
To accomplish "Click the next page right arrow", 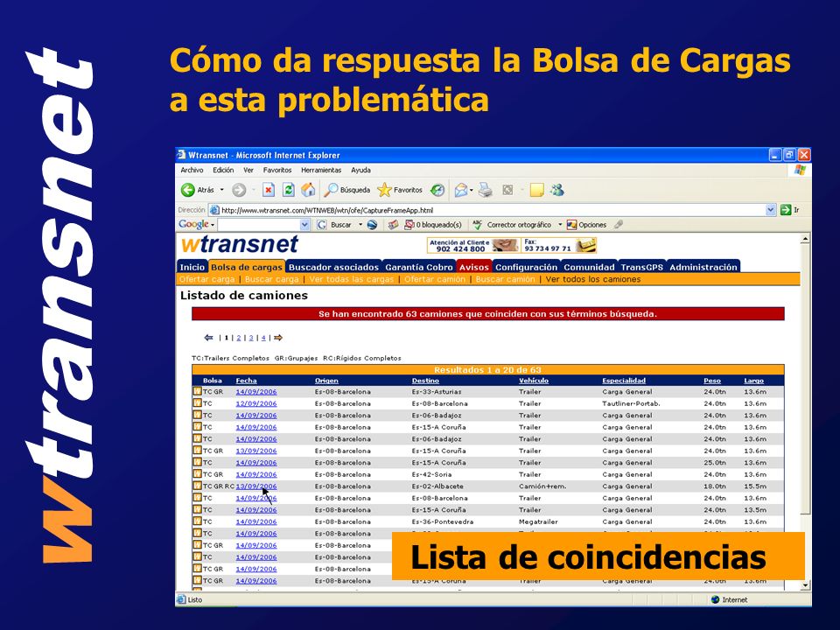I will coord(278,338).
